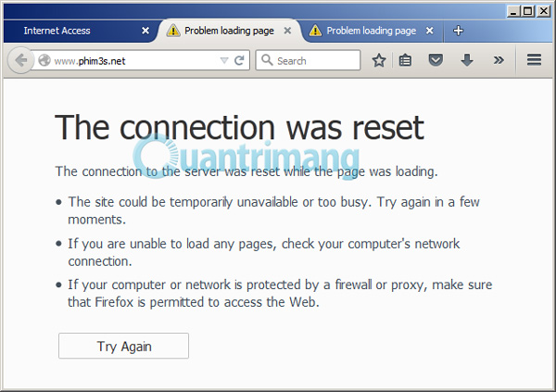The width and height of the screenshot is (556, 392).
Task: Close the active Problem loading page tab
Action: 288,31
